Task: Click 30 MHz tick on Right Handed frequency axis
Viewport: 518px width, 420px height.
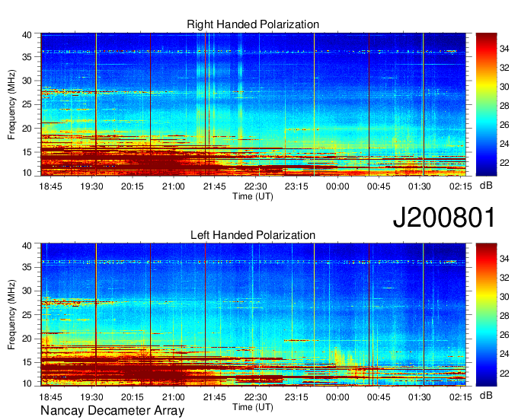Action: point(27,81)
